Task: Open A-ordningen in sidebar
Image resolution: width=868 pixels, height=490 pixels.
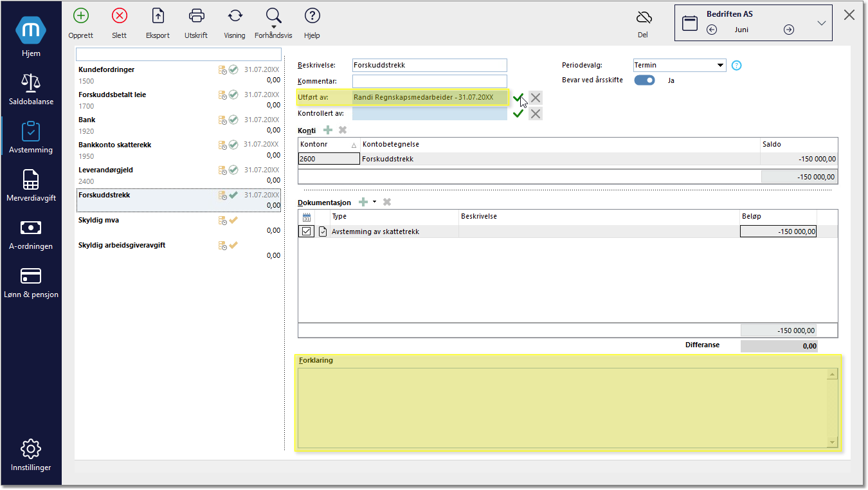Action: [x=31, y=234]
